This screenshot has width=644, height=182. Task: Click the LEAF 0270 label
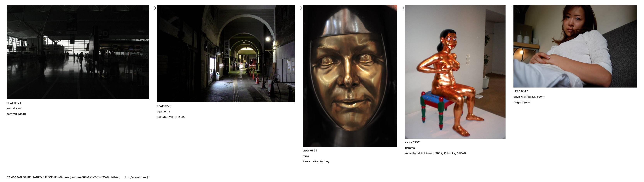164,106
